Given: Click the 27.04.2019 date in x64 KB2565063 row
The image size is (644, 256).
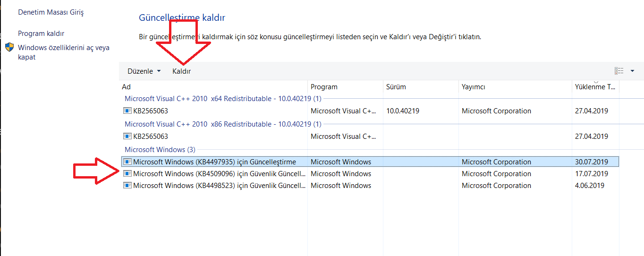Looking at the screenshot, I should 592,111.
